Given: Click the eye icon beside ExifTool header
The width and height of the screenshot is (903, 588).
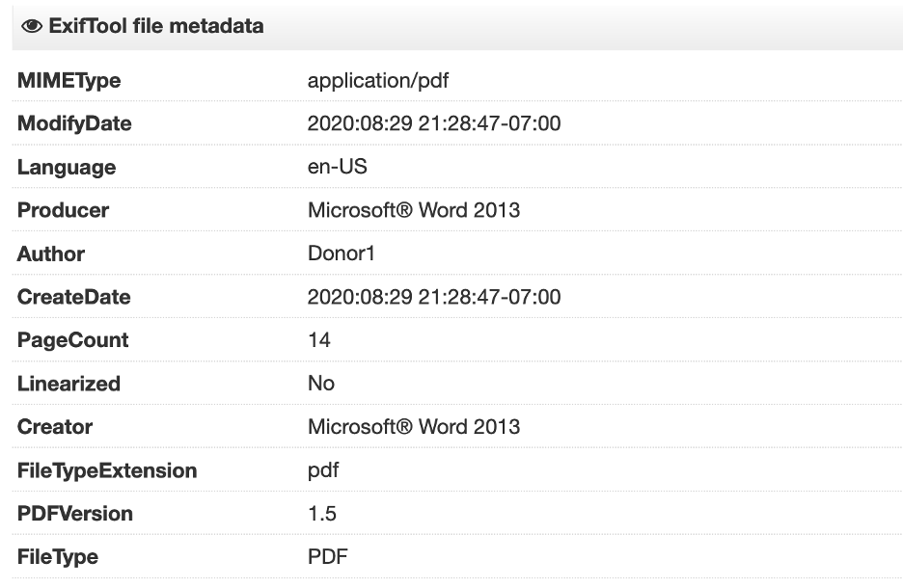Looking at the screenshot, I should pyautogui.click(x=32, y=27).
